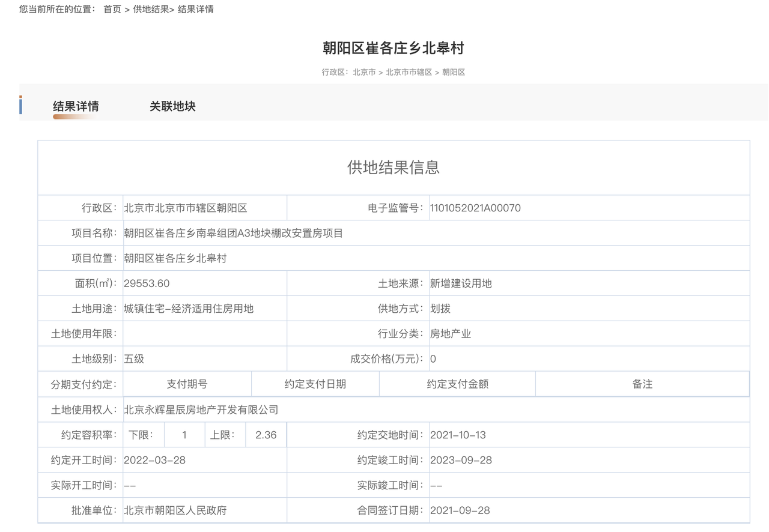
Task: Select 项目位置 value 朝阳区崔各庄乡北皋村
Action: click(x=175, y=259)
